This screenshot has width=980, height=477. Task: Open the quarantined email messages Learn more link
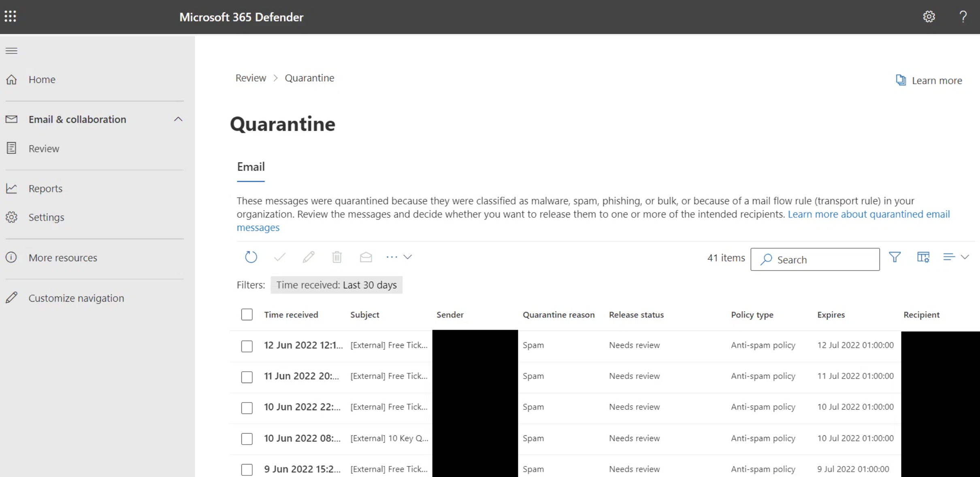[x=869, y=214]
